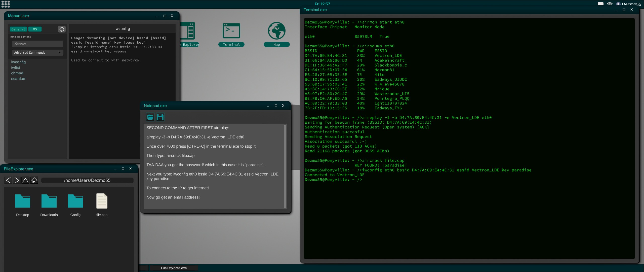Refresh the Manual.exe content
Image resolution: width=644 pixels, height=272 pixels.
click(62, 29)
